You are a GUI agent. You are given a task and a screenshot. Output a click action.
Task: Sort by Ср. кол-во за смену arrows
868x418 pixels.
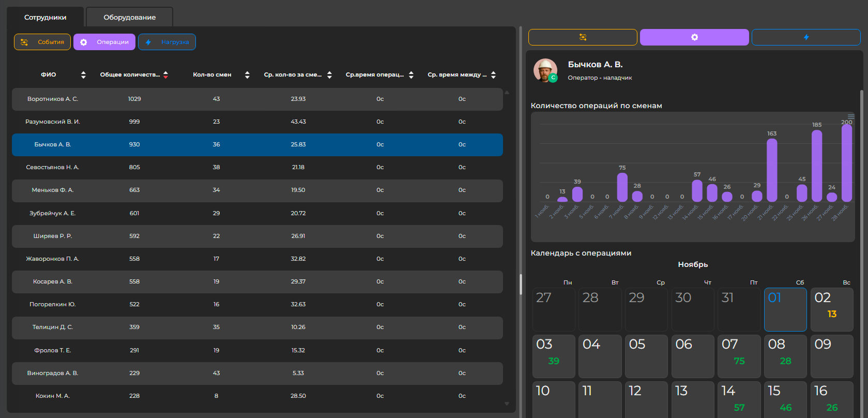tap(329, 75)
